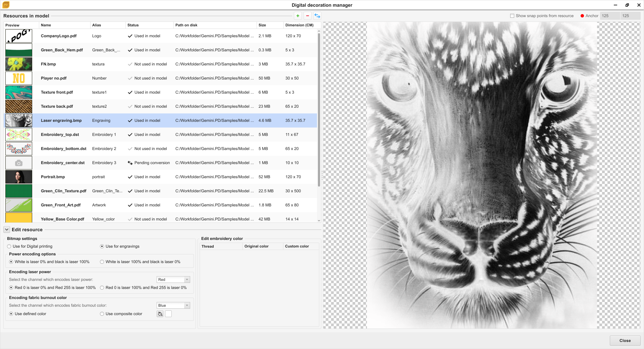
Task: Select Use for Digital printing option
Action: [9, 246]
